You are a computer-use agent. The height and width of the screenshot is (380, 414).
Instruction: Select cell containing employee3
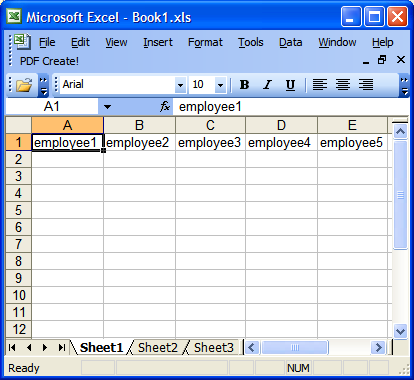(210, 142)
